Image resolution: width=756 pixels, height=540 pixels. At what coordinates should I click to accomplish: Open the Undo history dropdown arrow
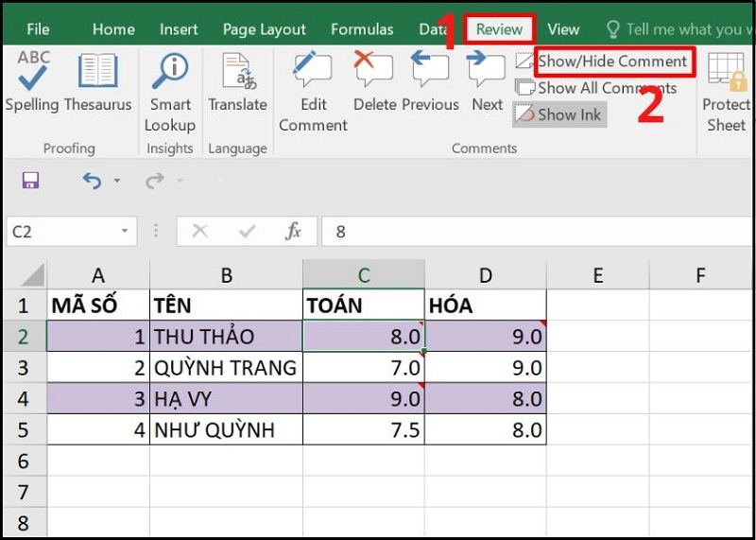click(117, 181)
